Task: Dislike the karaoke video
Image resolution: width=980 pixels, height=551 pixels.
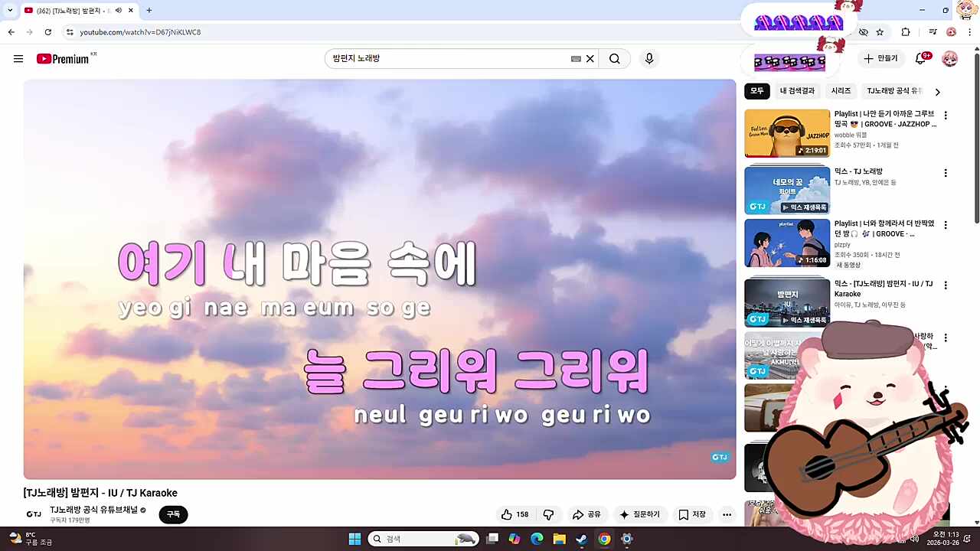Action: pyautogui.click(x=548, y=515)
